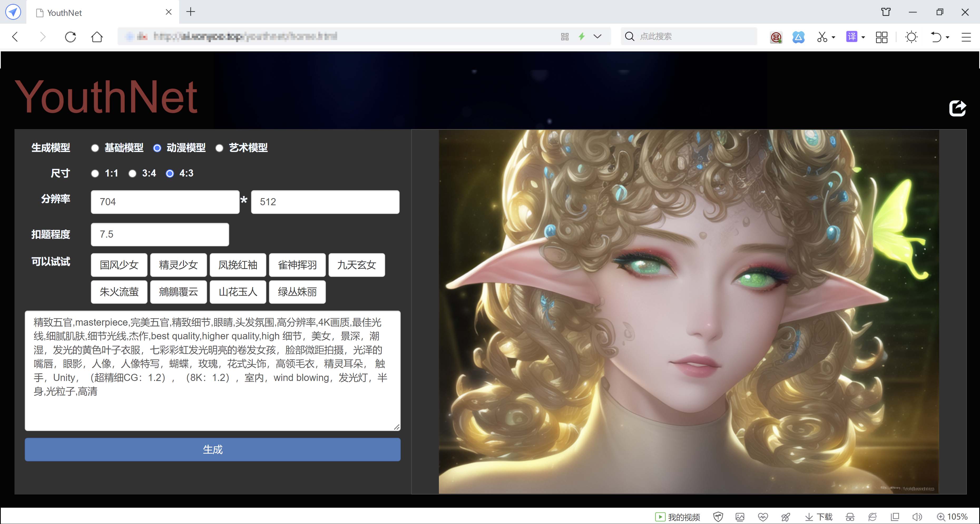Image resolution: width=980 pixels, height=524 pixels.
Task: Try the 山花玉人 preset button
Action: (x=238, y=292)
